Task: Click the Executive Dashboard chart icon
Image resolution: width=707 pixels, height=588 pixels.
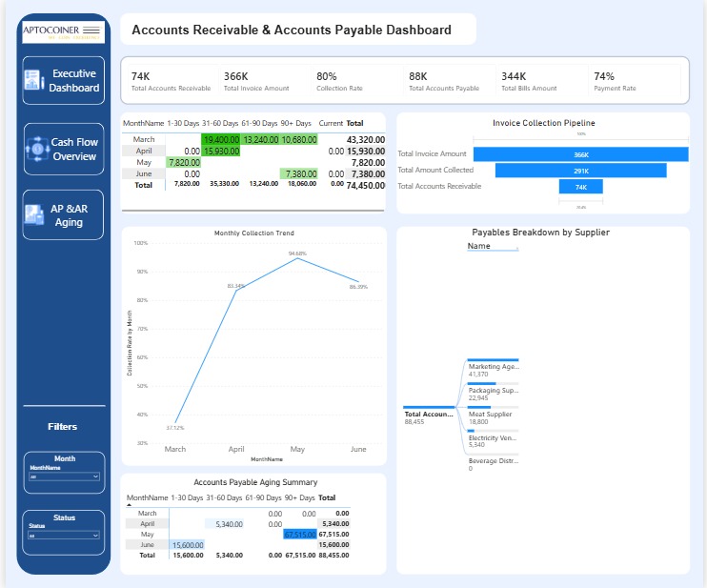Action: (33, 80)
